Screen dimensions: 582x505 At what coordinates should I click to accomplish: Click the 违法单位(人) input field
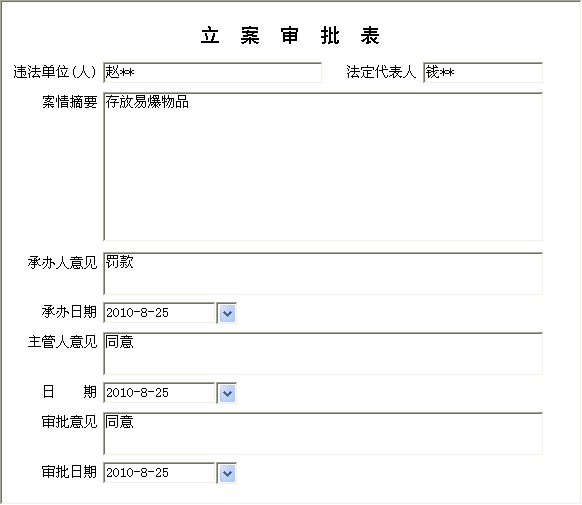tap(212, 72)
